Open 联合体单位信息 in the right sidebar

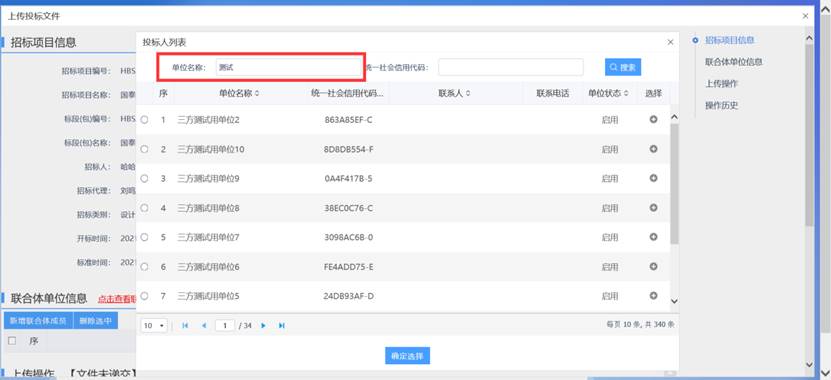tap(733, 61)
